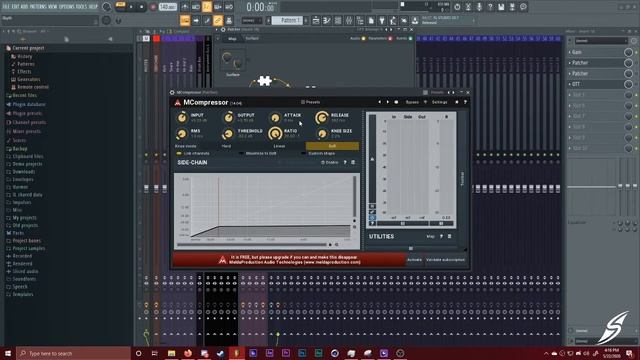Adjust the MCompressor Release knob
Screen dimensions: 640x360
pos(322,118)
